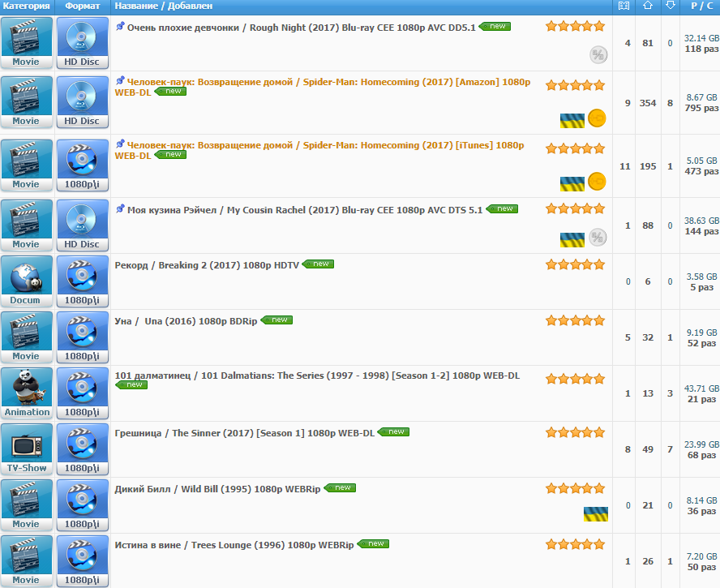Click Movie category icon for Una row
The image size is (720, 588).
tap(27, 337)
